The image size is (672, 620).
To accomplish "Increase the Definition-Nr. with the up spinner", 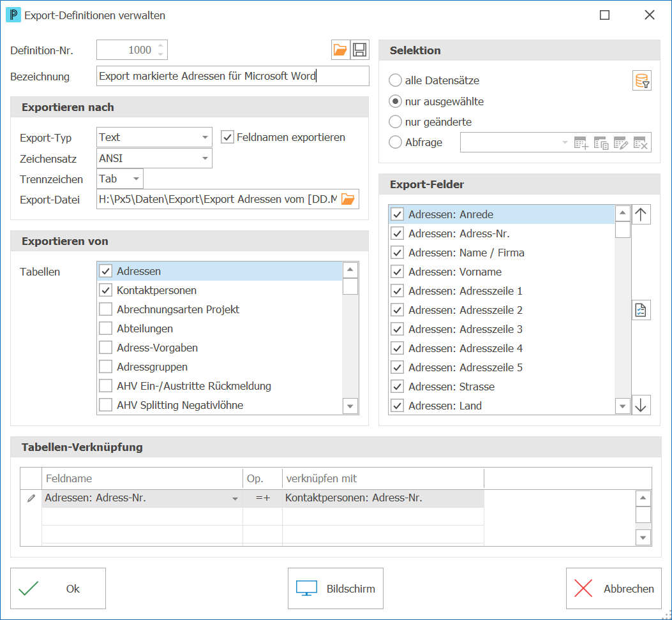I will point(160,45).
